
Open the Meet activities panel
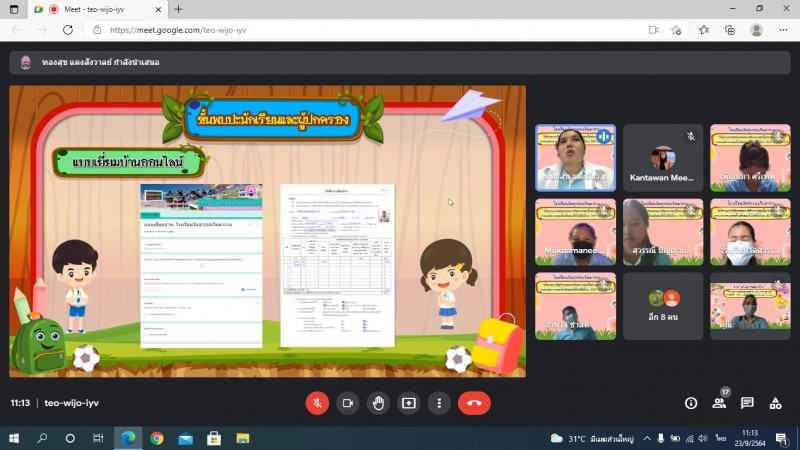point(775,403)
